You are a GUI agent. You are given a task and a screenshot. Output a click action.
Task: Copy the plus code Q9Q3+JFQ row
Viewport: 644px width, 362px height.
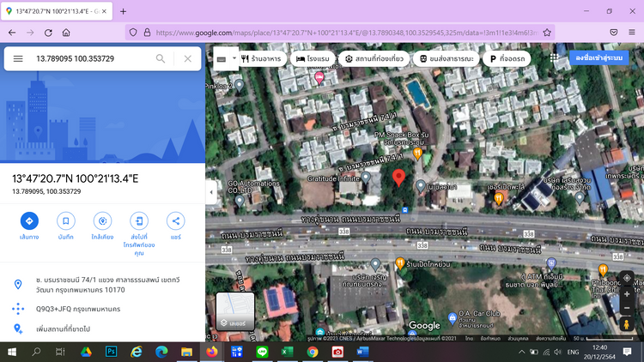click(x=103, y=309)
